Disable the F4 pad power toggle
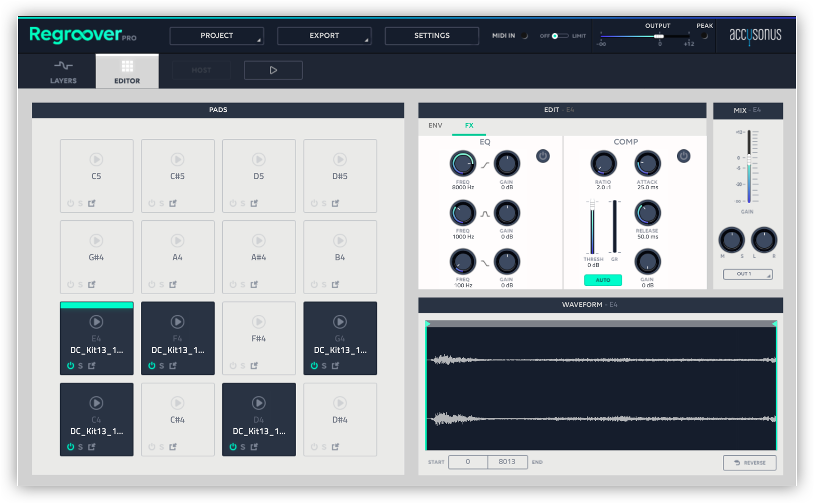This screenshot has height=504, width=814. (152, 366)
